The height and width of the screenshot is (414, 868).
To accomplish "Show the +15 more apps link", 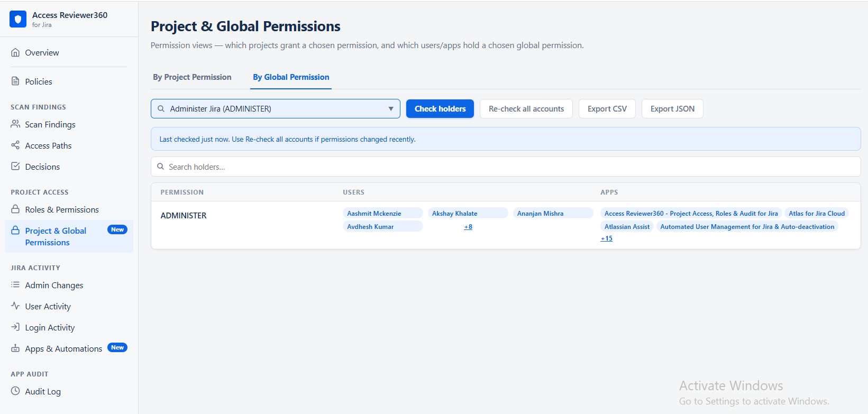I will pyautogui.click(x=607, y=238).
